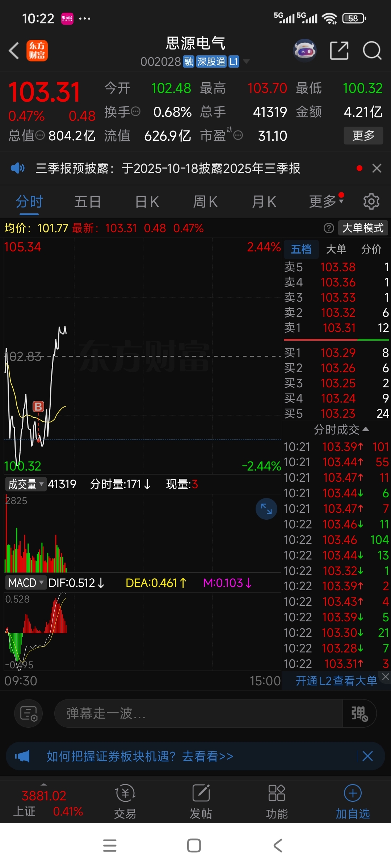Close the 证券板块机遇 promo banner
Image resolution: width=391 pixels, height=868 pixels.
pos(367,756)
